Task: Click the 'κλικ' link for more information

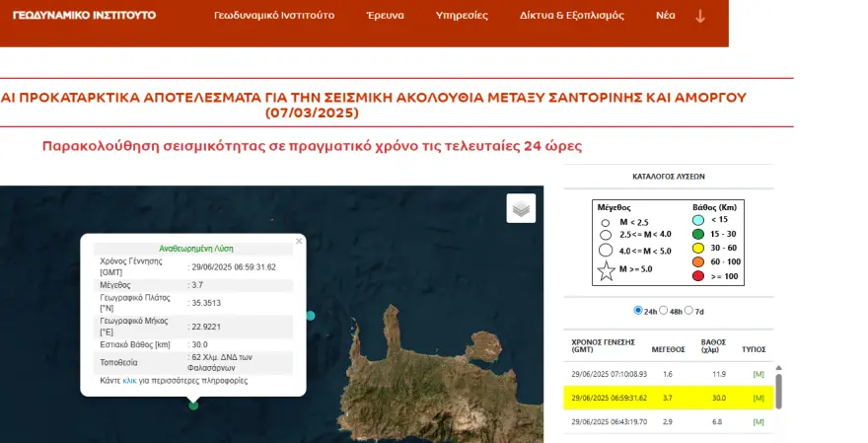Action: click(x=129, y=380)
